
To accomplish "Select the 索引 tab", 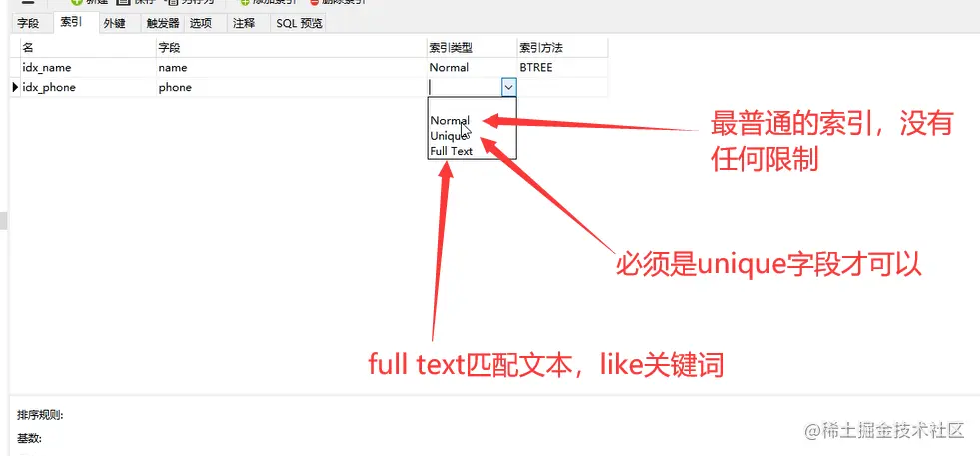I will click(x=72, y=22).
